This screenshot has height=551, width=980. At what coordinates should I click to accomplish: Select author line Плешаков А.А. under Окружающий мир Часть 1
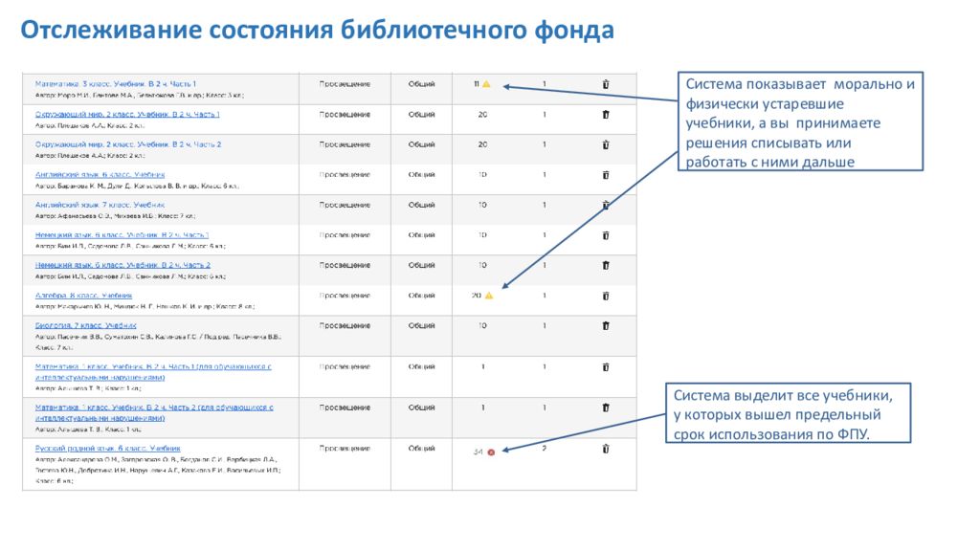[x=90, y=125]
